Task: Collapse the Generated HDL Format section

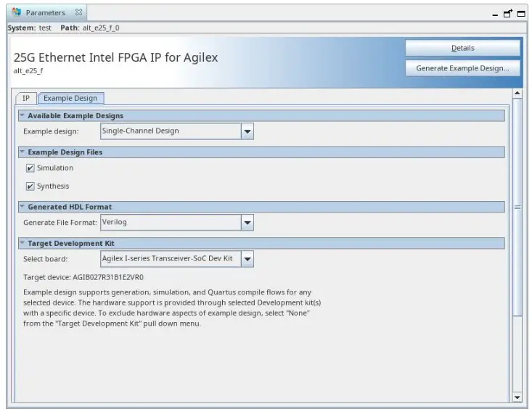Action: coord(22,207)
